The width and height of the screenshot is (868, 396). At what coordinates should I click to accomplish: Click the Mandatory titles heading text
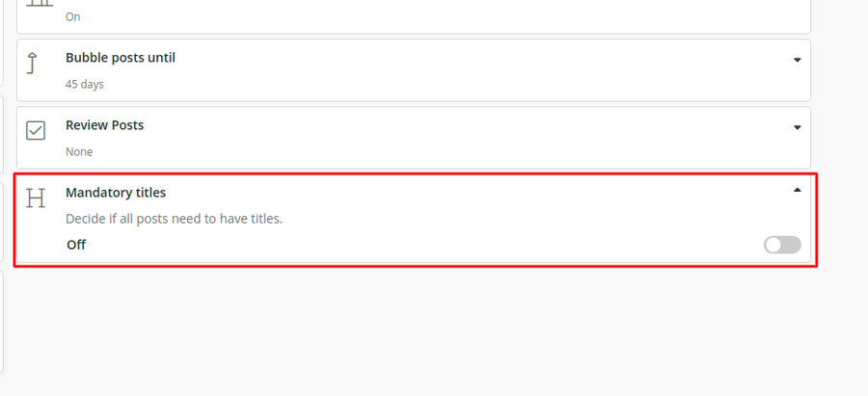tap(116, 193)
